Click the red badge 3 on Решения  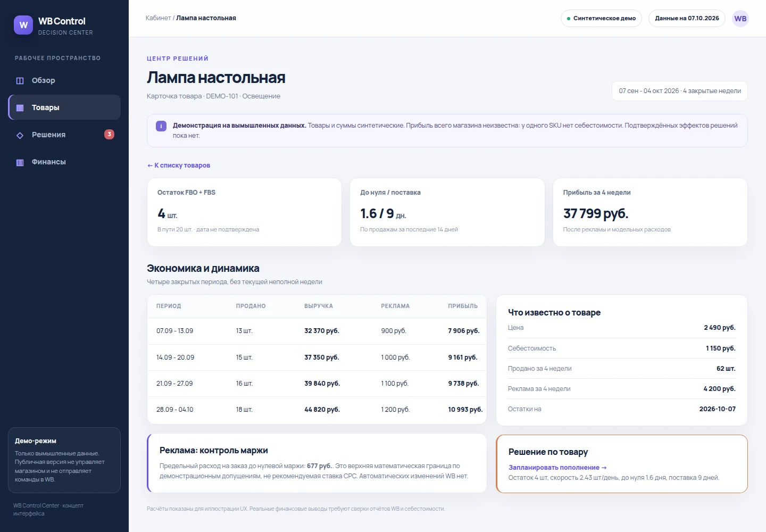pos(109,135)
